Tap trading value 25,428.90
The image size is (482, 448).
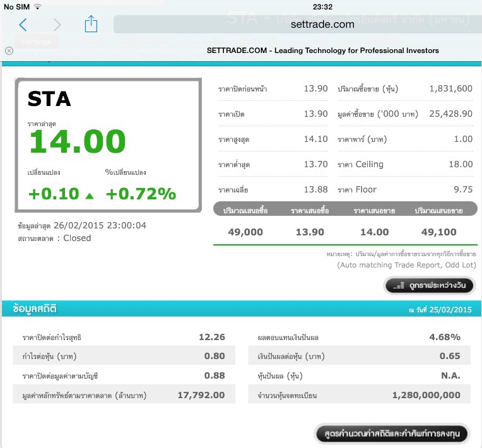450,114
